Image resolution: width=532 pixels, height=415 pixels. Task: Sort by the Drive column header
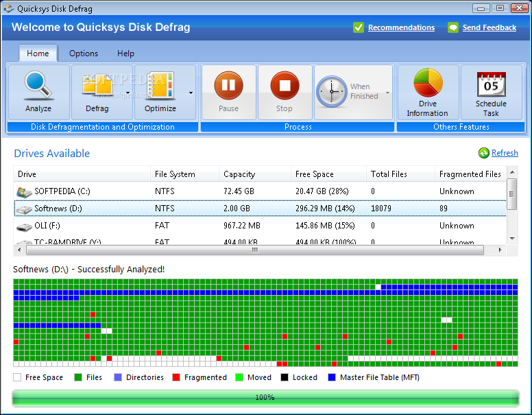pyautogui.click(x=82, y=174)
